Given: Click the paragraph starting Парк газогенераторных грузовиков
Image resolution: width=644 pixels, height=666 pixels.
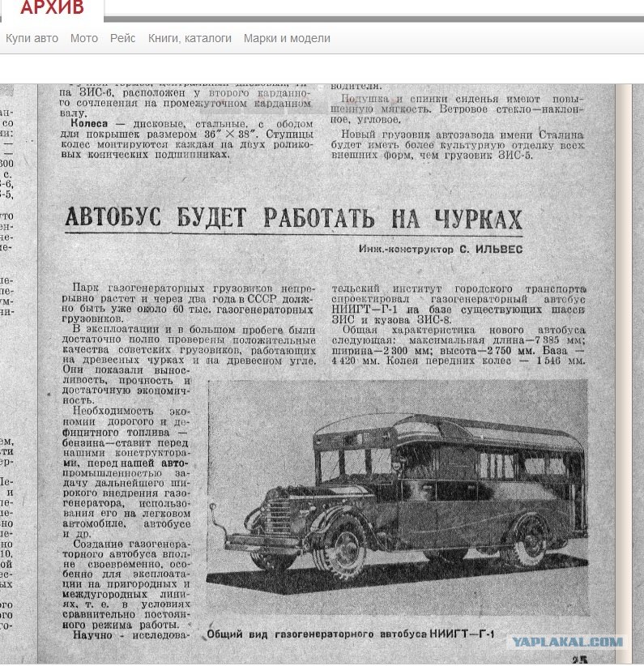Looking at the screenshot, I should pyautogui.click(x=188, y=304).
